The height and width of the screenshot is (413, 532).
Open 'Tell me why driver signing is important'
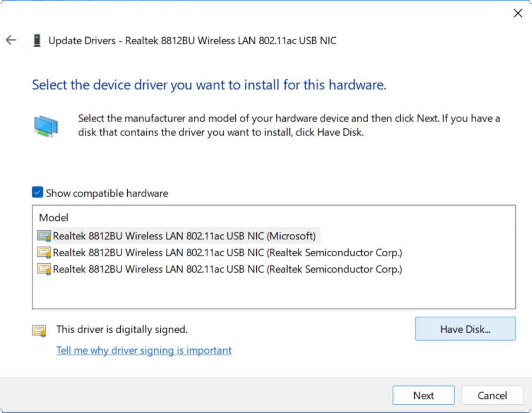click(x=144, y=350)
